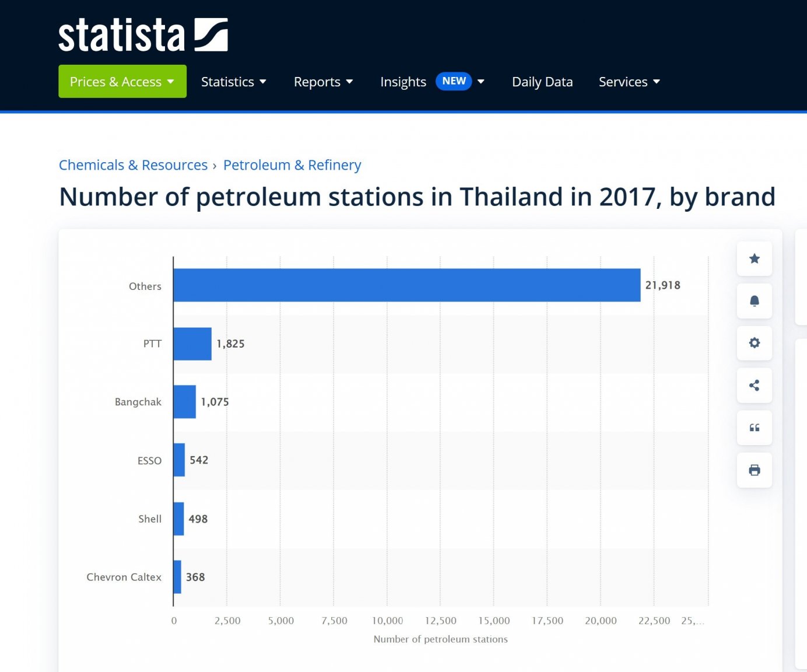Select the PTT bar

pyautogui.click(x=192, y=344)
